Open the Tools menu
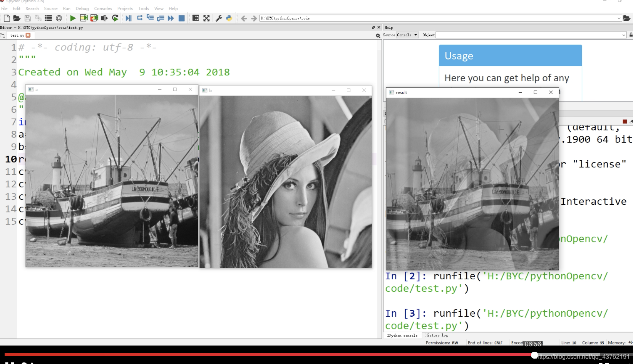This screenshot has height=364, width=633. (x=144, y=8)
